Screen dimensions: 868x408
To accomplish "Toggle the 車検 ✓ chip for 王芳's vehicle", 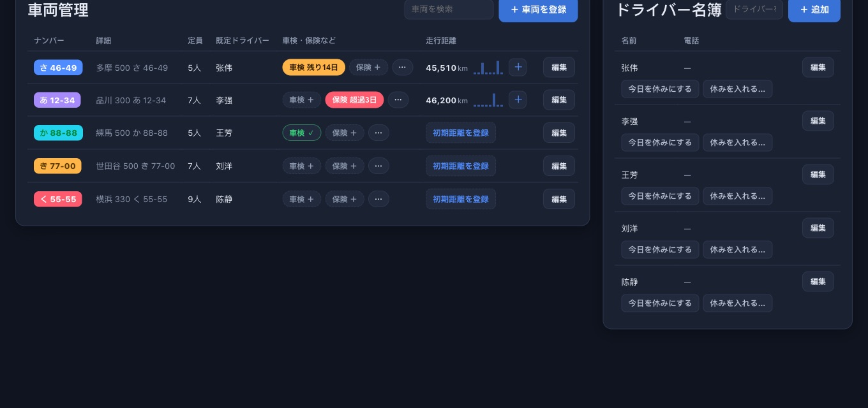I will (302, 133).
